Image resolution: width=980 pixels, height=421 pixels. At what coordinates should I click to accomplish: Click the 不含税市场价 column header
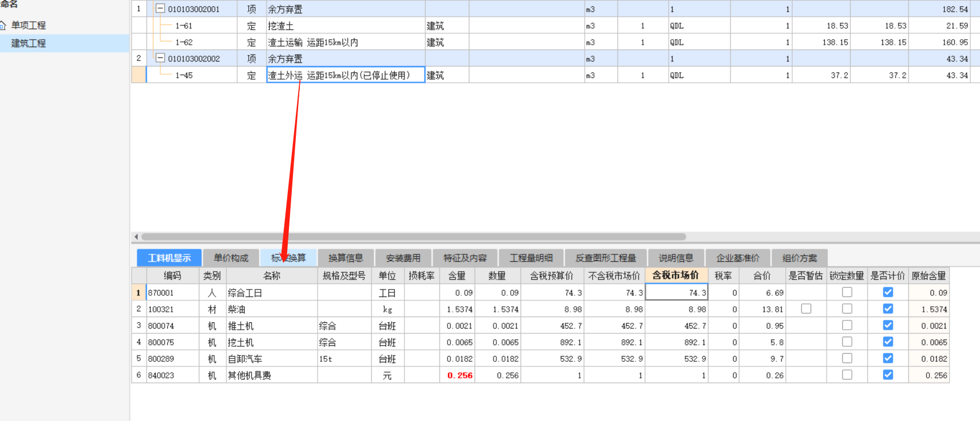[614, 276]
